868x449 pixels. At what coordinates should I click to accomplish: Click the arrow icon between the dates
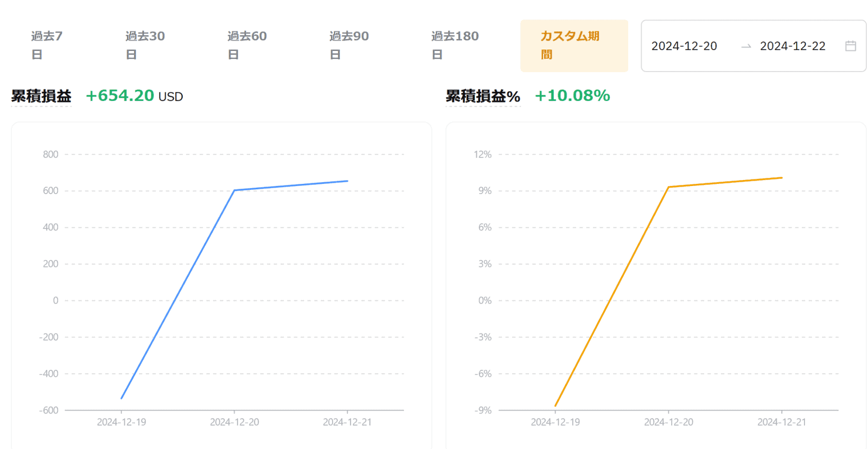point(746,47)
